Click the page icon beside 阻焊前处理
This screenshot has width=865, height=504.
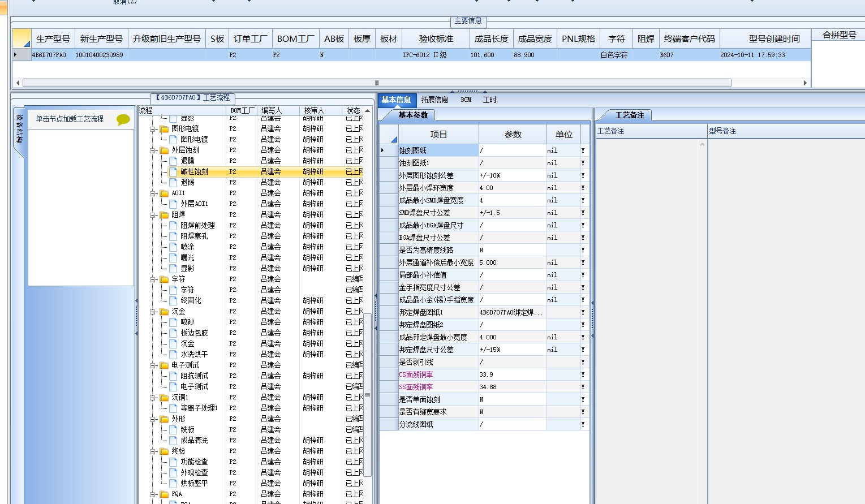[174, 226]
